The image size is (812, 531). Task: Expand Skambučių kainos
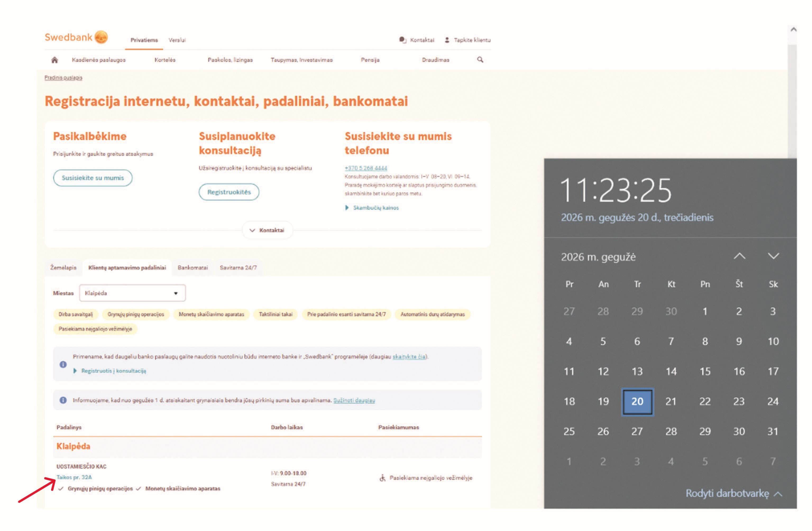click(x=372, y=208)
